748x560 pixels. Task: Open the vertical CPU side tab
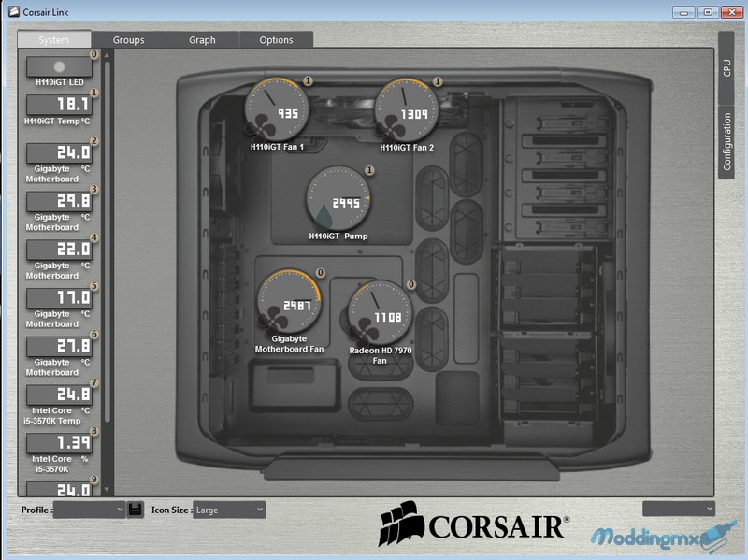(x=726, y=68)
